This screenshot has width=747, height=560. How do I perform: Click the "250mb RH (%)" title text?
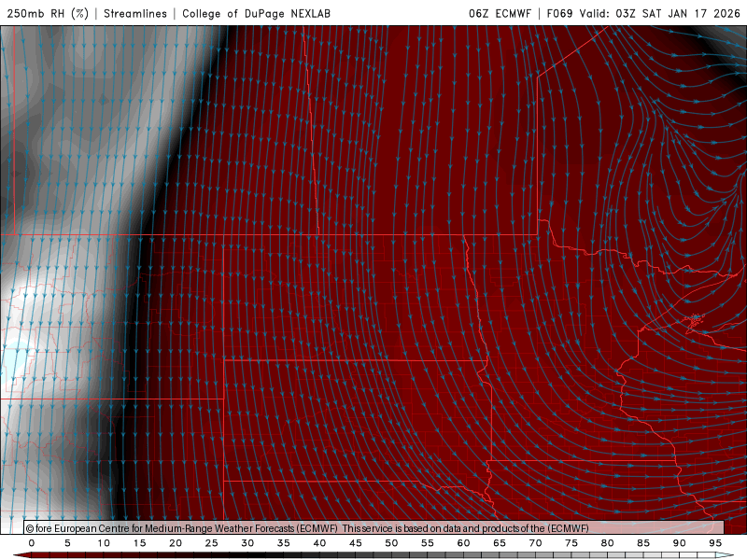tap(48, 13)
